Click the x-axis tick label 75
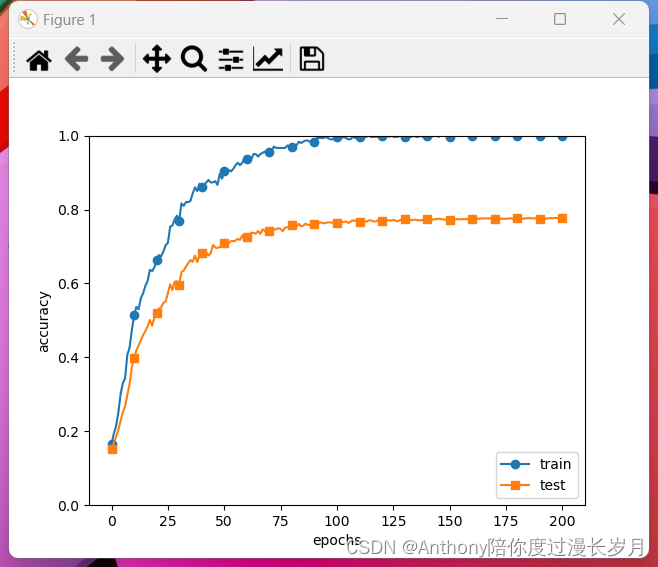The width and height of the screenshot is (658, 567). 280,521
